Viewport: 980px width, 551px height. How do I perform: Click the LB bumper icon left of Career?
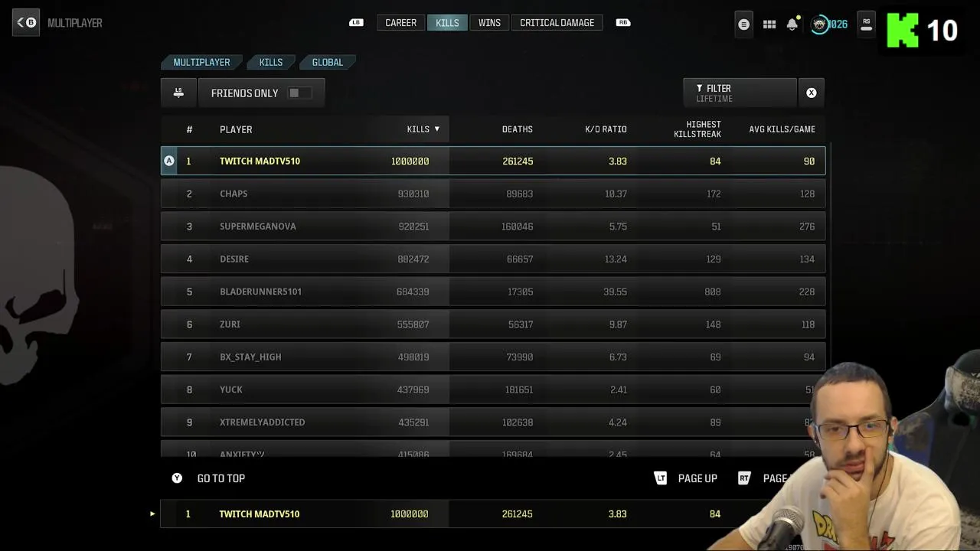[x=356, y=22]
